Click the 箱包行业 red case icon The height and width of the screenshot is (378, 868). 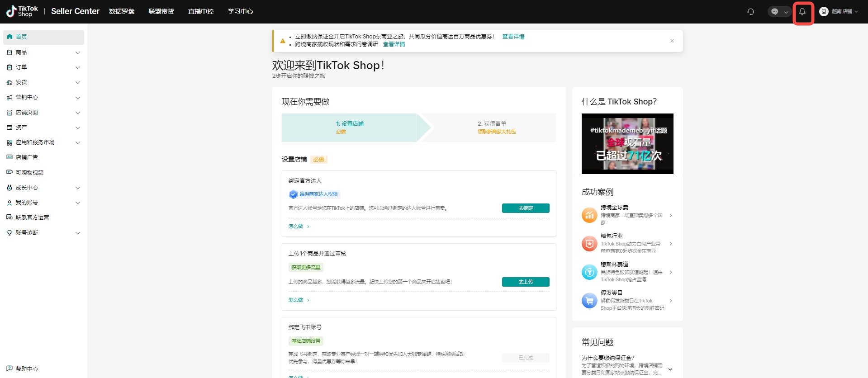pyautogui.click(x=589, y=244)
